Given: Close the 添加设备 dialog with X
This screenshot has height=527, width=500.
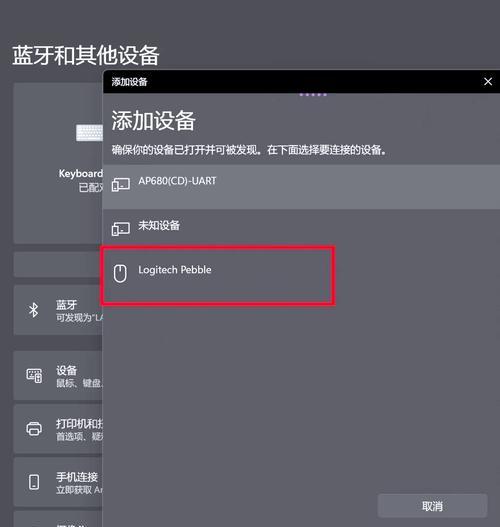Looking at the screenshot, I should [x=488, y=81].
